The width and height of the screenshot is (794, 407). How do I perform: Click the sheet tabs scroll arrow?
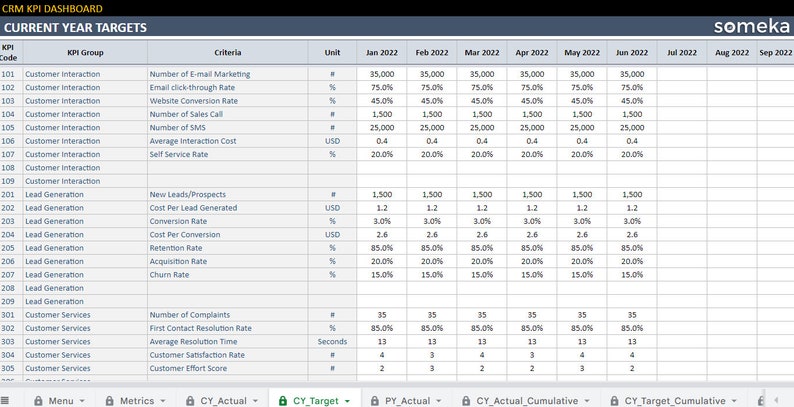pyautogui.click(x=776, y=401)
